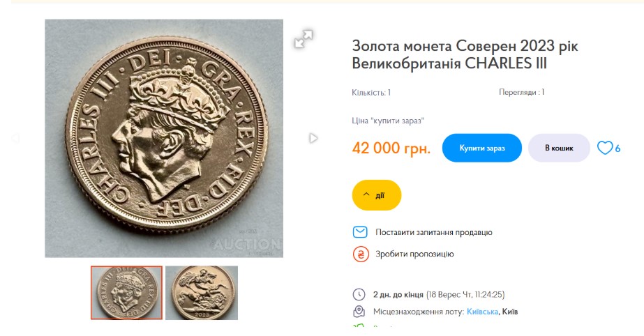Screen dimensions: 644x336
Task: Advance to the next coin photo arrow
Action: click(x=313, y=138)
